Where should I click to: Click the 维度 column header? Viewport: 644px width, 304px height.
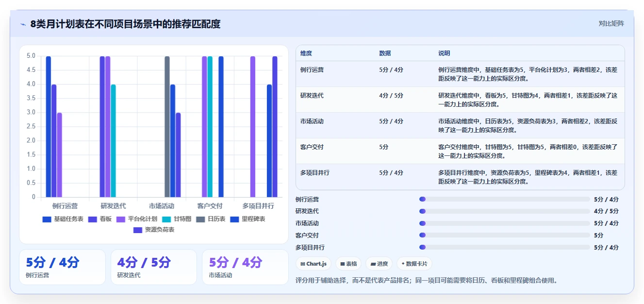(306, 53)
